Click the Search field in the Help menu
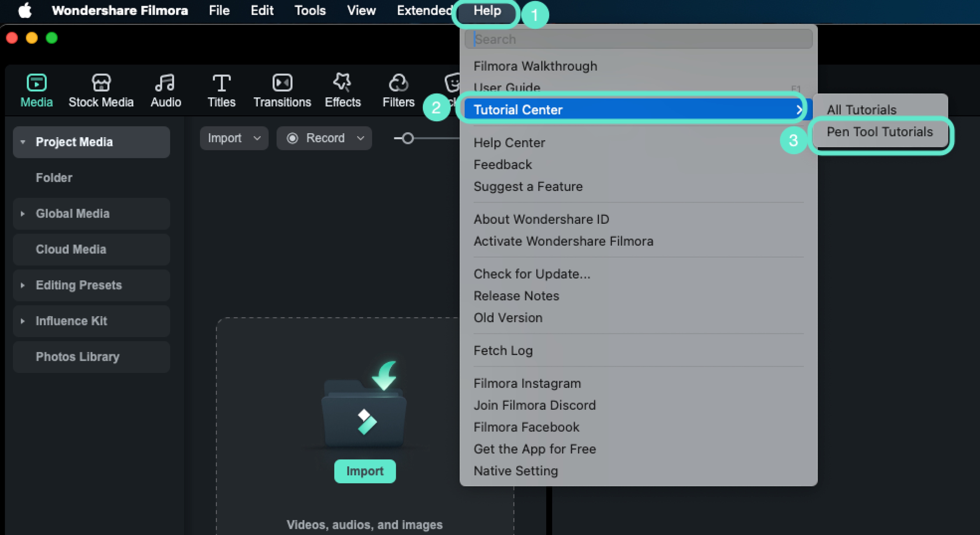The height and width of the screenshot is (535, 980). pos(638,39)
